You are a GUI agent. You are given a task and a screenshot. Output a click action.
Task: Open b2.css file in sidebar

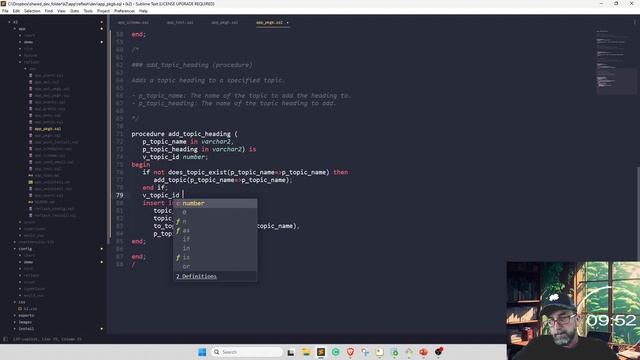[x=30, y=309]
